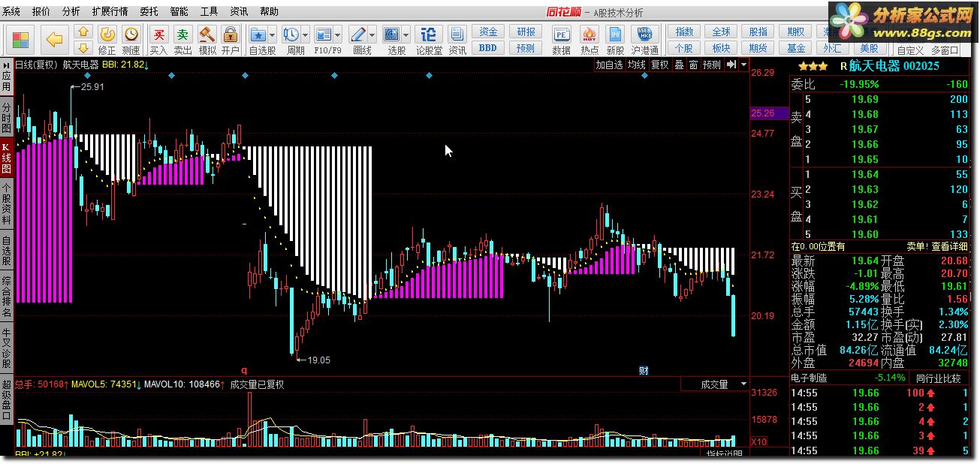Toggle 多窗口 multi-window view
Viewport: 980px width, 464px height.
(x=944, y=50)
